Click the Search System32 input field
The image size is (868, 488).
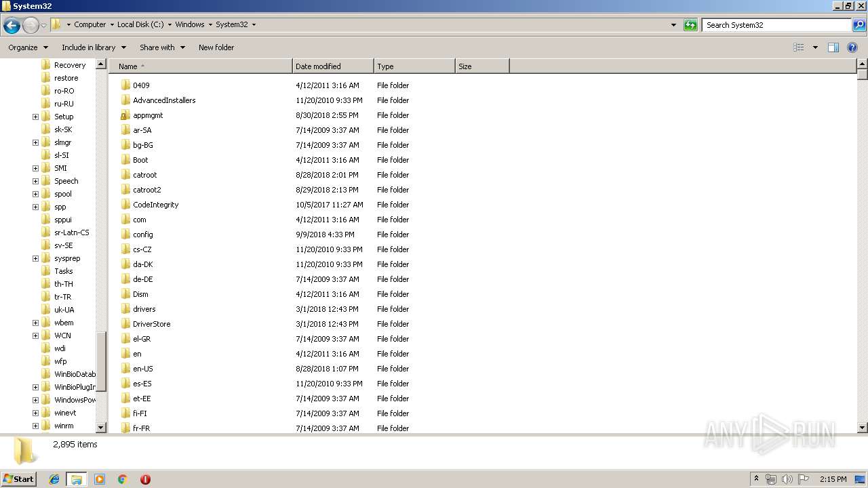pos(777,25)
